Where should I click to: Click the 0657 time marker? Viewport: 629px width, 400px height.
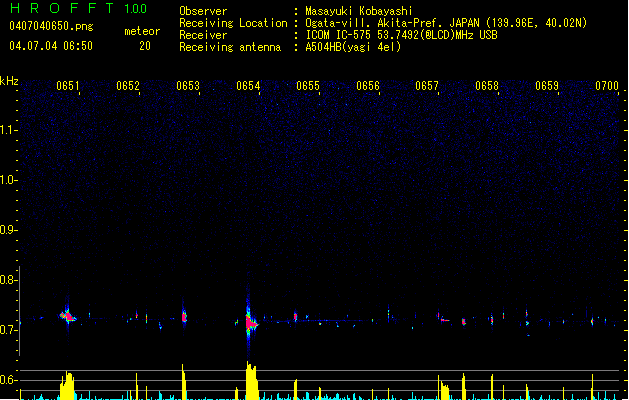(x=427, y=86)
